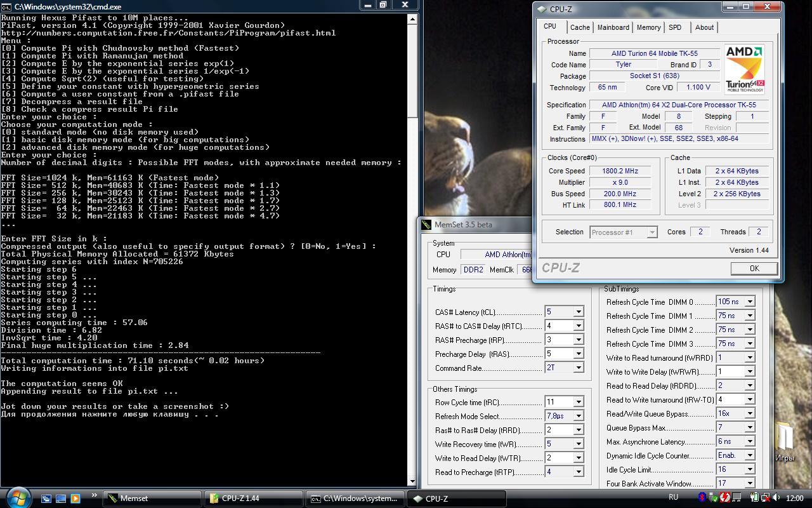Click cmd window scrollbar down arrow
This screenshot has width=812, height=508.
click(x=412, y=481)
